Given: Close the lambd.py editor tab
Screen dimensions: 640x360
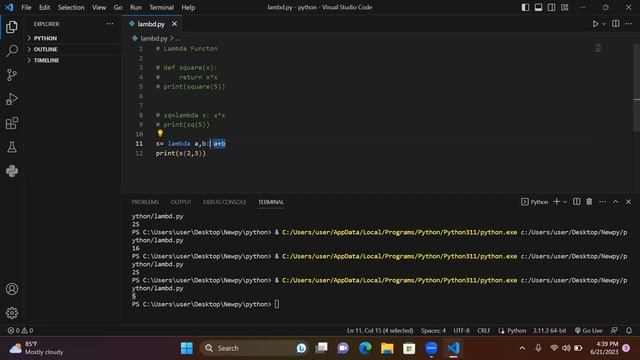Looking at the screenshot, I should [x=174, y=24].
